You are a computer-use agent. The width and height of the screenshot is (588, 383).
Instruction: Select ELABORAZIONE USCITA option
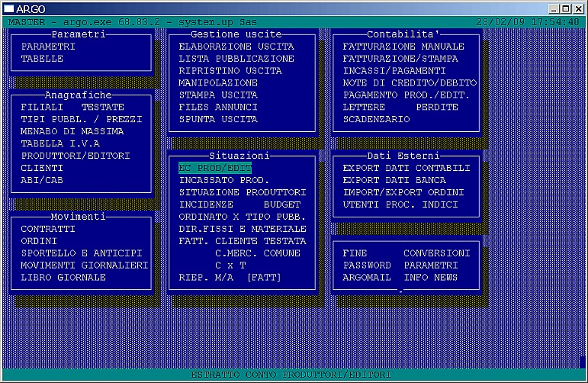pos(236,47)
